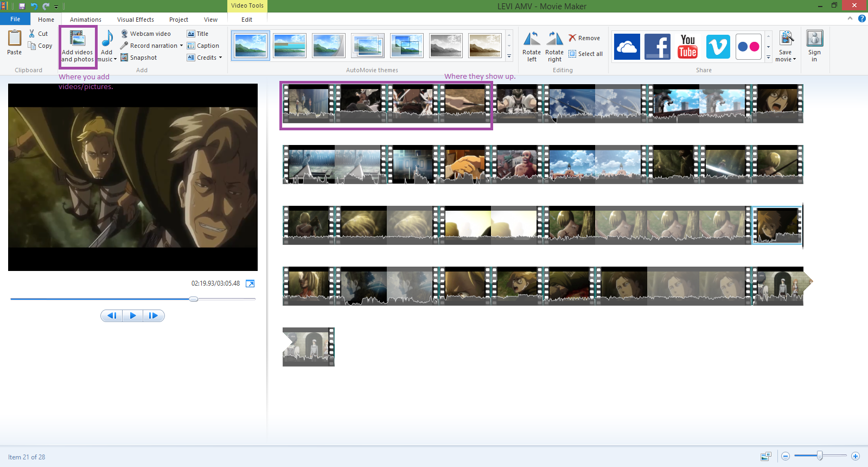Switch preview to full screen

(250, 283)
